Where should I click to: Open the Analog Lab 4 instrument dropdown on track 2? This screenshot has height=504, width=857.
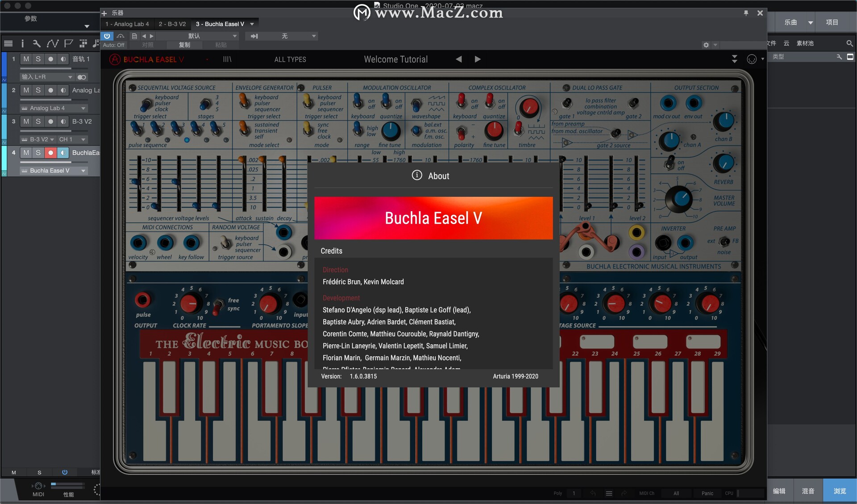coord(53,108)
